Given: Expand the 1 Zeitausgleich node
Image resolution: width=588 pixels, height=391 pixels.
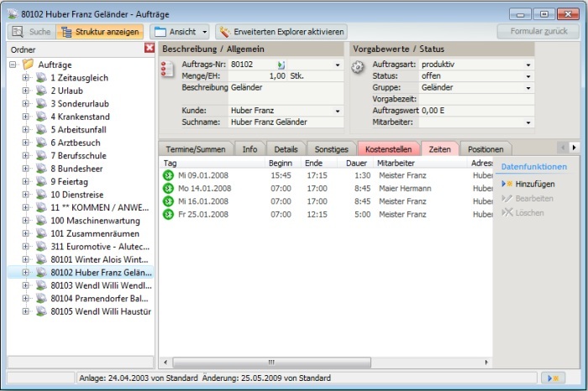Looking at the screenshot, I should (25, 77).
